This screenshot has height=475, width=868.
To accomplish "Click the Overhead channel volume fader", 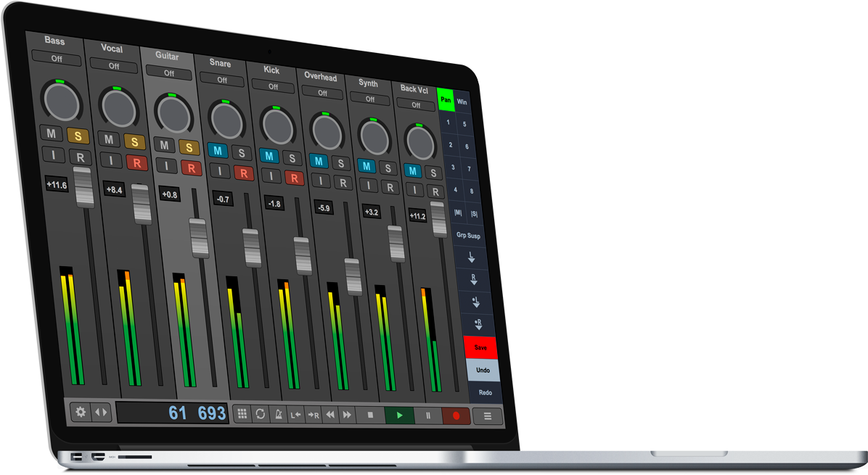I will click(x=353, y=276).
